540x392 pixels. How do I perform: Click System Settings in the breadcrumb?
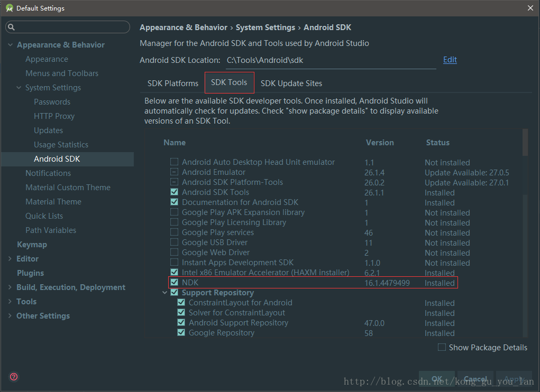(x=265, y=27)
